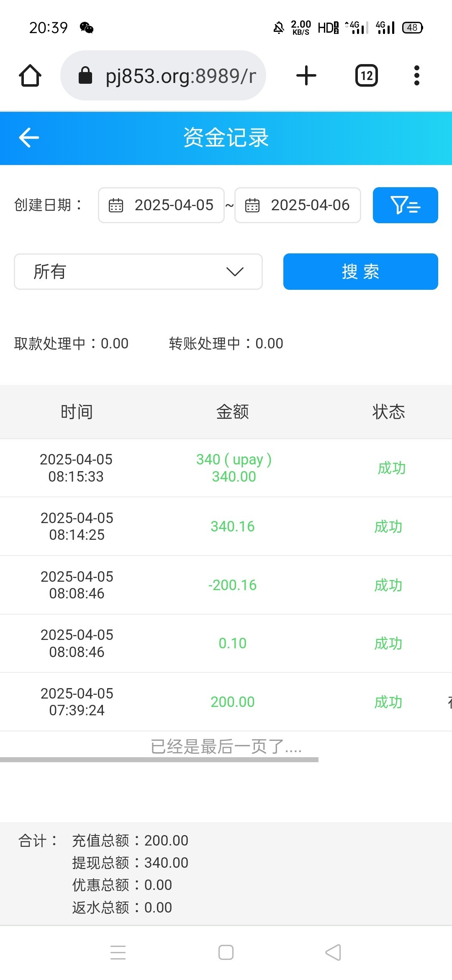Open the 2025-04-05 start date picker

click(x=174, y=205)
